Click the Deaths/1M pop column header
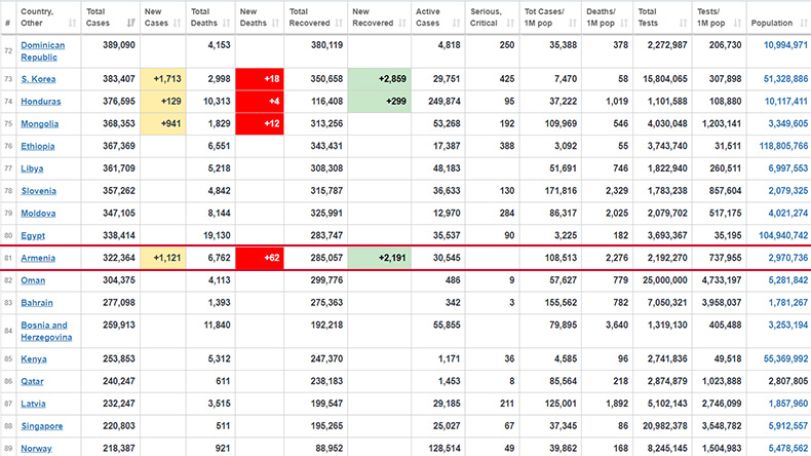Screen dimensions: 811x456 (606, 17)
